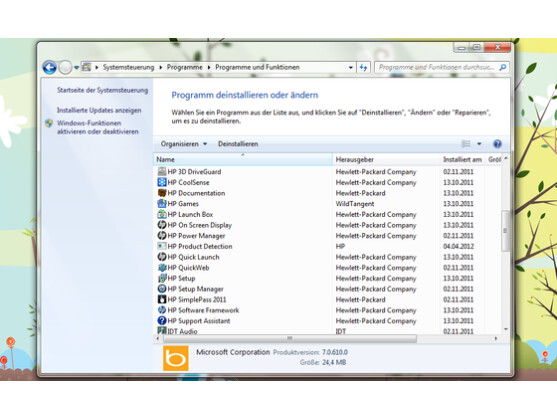The height and width of the screenshot is (418, 557).
Task: Click Programme in the breadcrumb
Action: click(185, 67)
